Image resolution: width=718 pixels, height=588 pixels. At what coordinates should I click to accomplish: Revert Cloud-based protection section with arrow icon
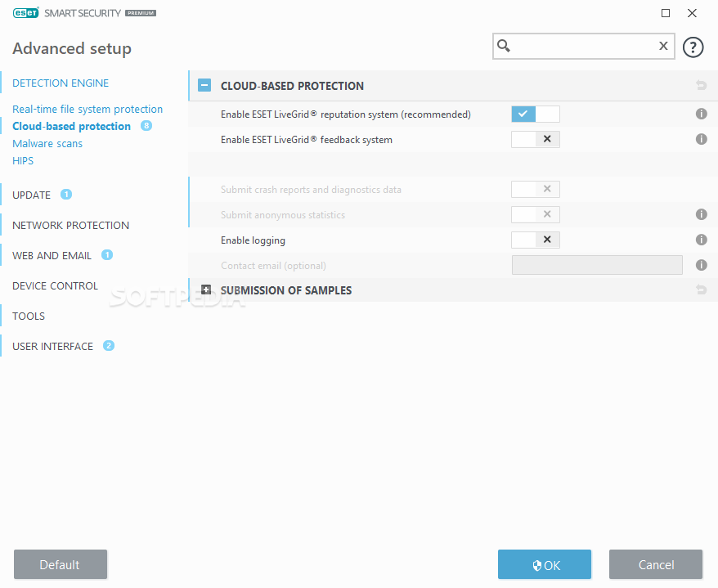pos(701,85)
